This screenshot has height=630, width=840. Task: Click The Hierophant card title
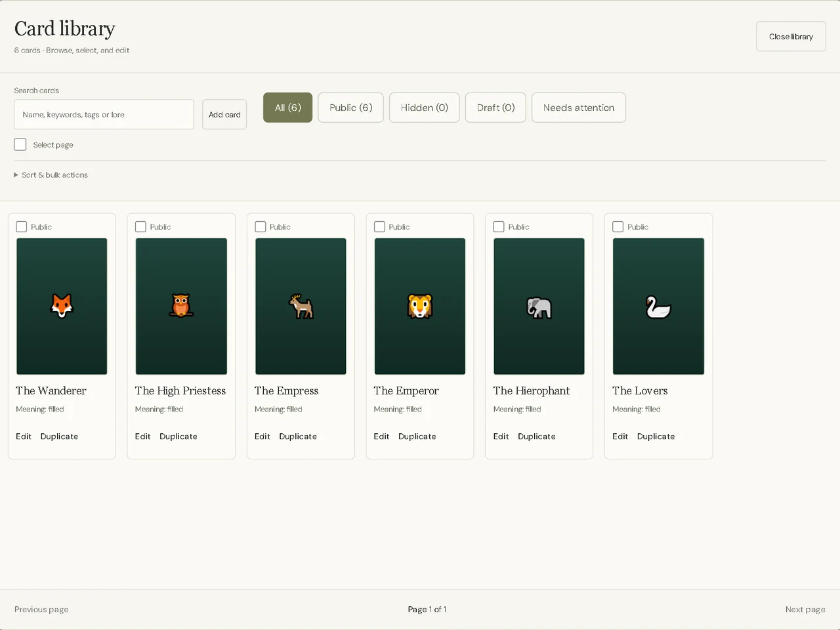[532, 391]
